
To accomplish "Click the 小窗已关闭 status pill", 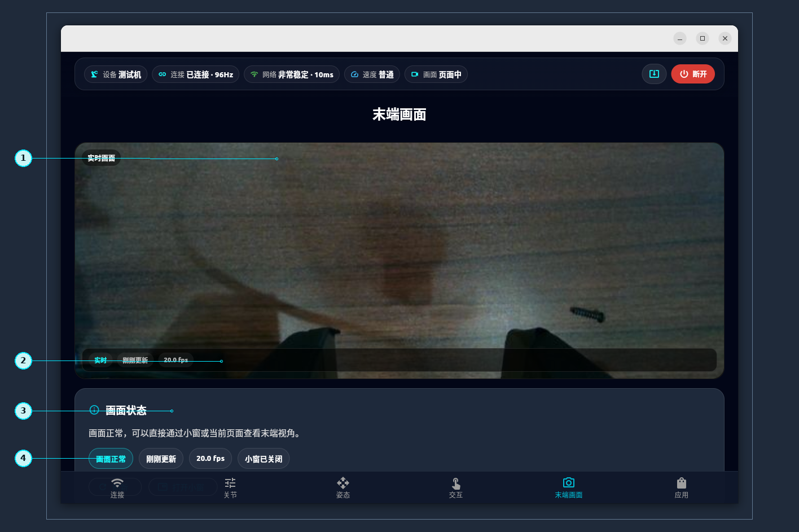I will click(x=264, y=459).
